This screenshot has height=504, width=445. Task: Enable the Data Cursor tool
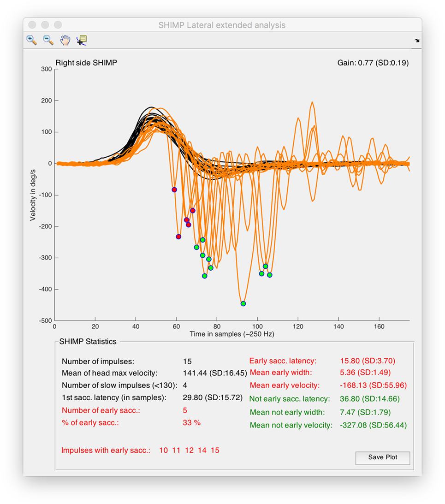[82, 40]
